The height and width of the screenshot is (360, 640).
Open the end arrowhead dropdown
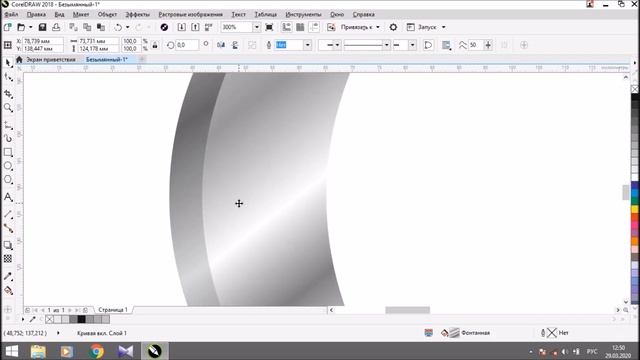click(413, 45)
